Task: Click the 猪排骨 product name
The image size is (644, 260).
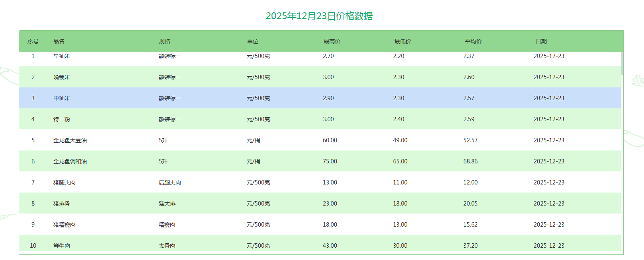Action: [x=62, y=204]
